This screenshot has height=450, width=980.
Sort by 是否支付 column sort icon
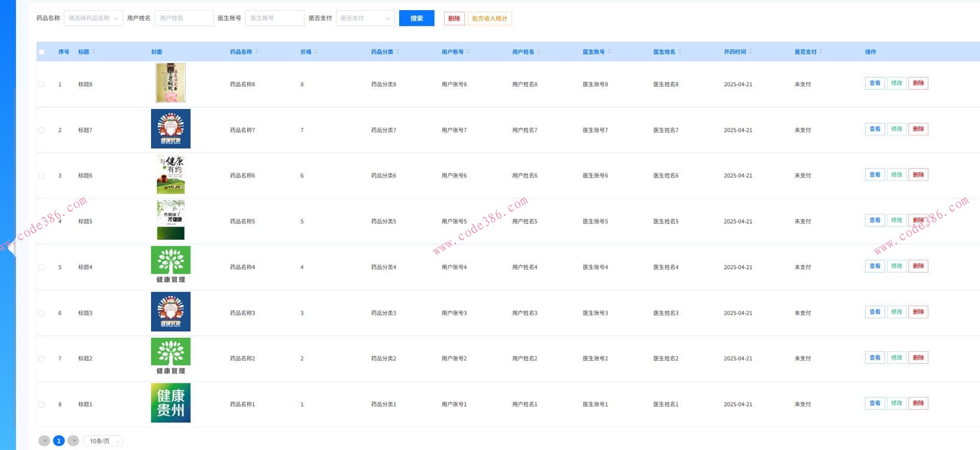click(821, 52)
